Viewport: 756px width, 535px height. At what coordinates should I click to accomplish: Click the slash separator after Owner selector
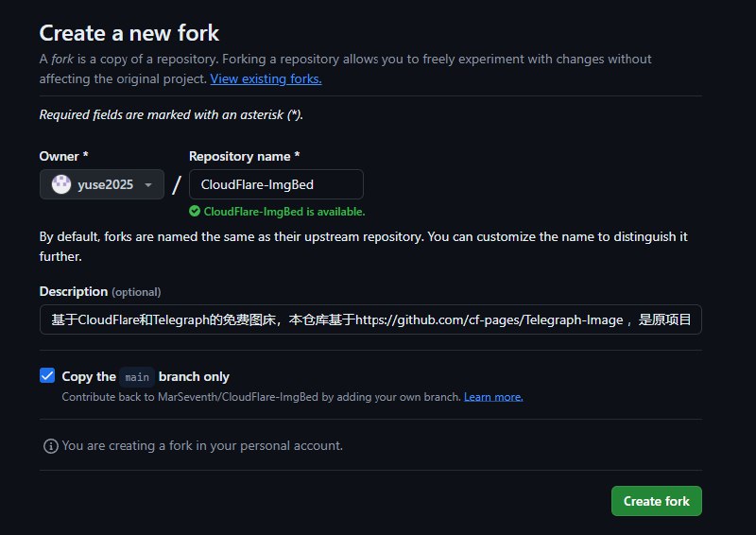tap(177, 185)
